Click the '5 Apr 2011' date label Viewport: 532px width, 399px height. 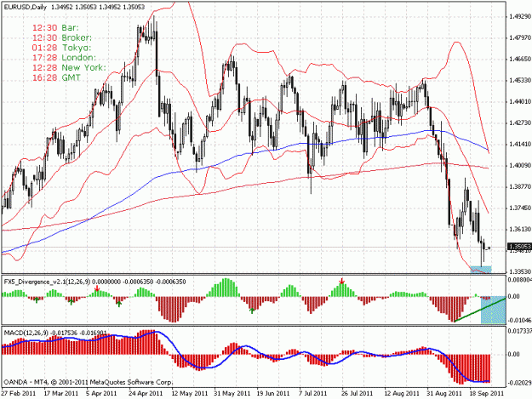101,393
